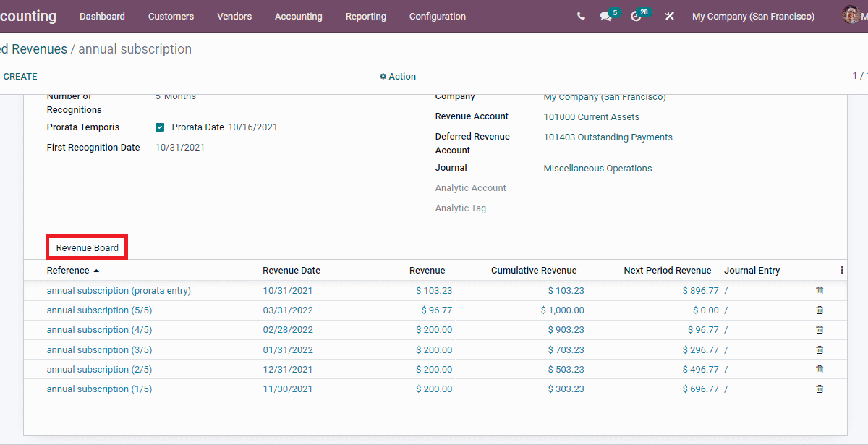Open My Company (San Francisco) switcher

tap(753, 16)
